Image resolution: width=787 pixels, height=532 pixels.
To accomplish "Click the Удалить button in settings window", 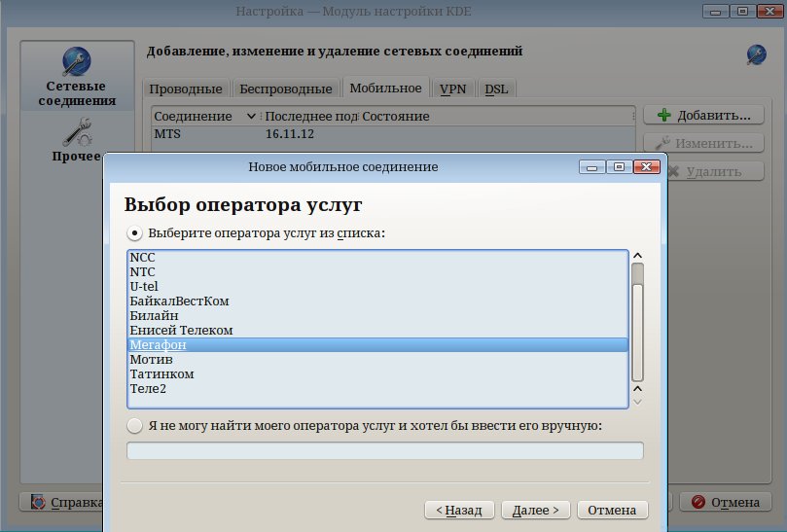I will tap(714, 171).
